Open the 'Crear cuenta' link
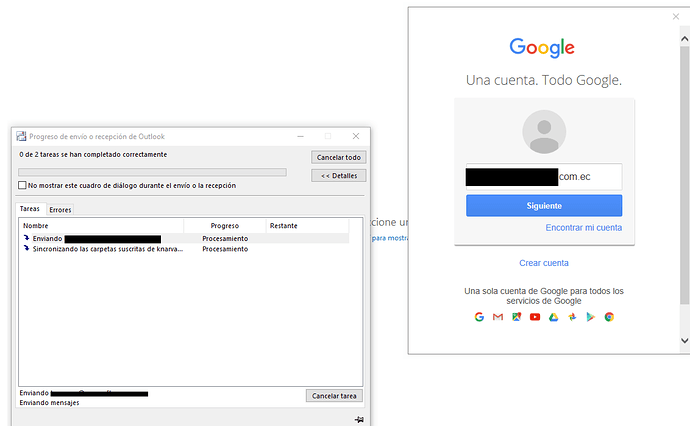This screenshot has height=426, width=690. (x=544, y=263)
